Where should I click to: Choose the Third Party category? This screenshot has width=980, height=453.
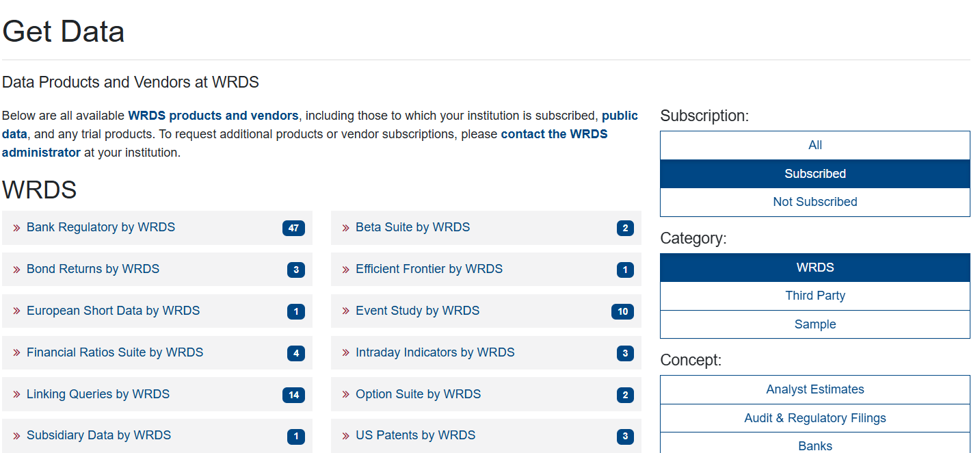coord(815,296)
